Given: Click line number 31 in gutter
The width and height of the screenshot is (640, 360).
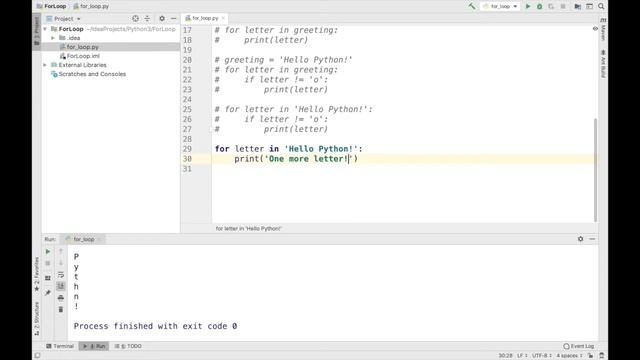Looking at the screenshot, I should pos(187,169).
